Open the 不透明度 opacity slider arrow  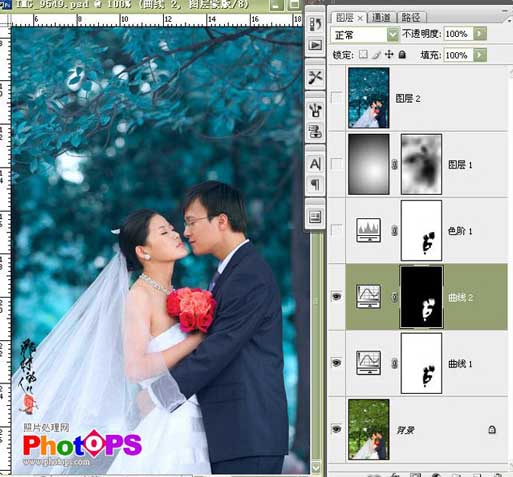tap(480, 34)
